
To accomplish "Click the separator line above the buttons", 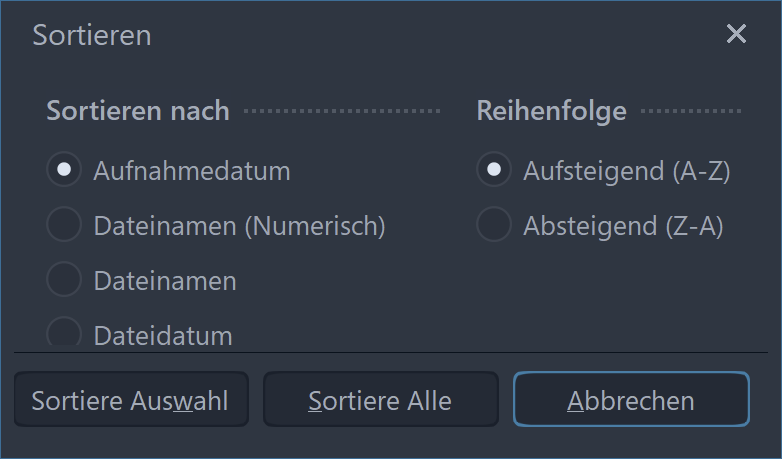I will pos(390,352).
